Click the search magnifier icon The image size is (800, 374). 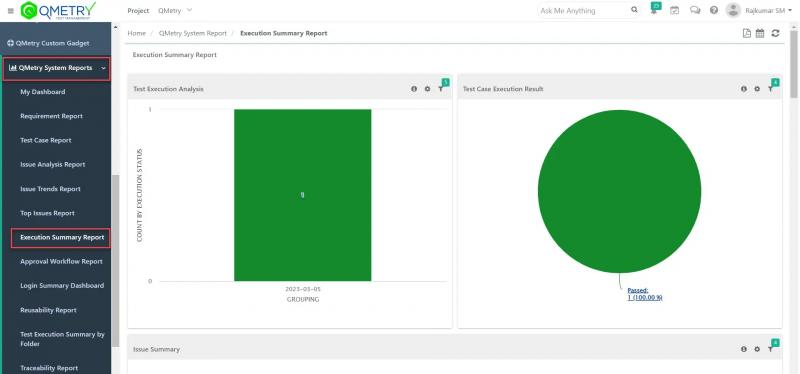click(x=634, y=10)
